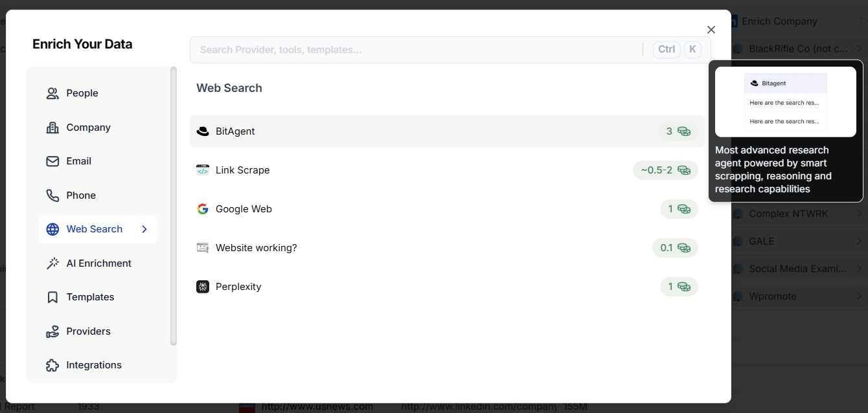Click the Enrich Your Data title
This screenshot has width=868, height=413.
82,45
